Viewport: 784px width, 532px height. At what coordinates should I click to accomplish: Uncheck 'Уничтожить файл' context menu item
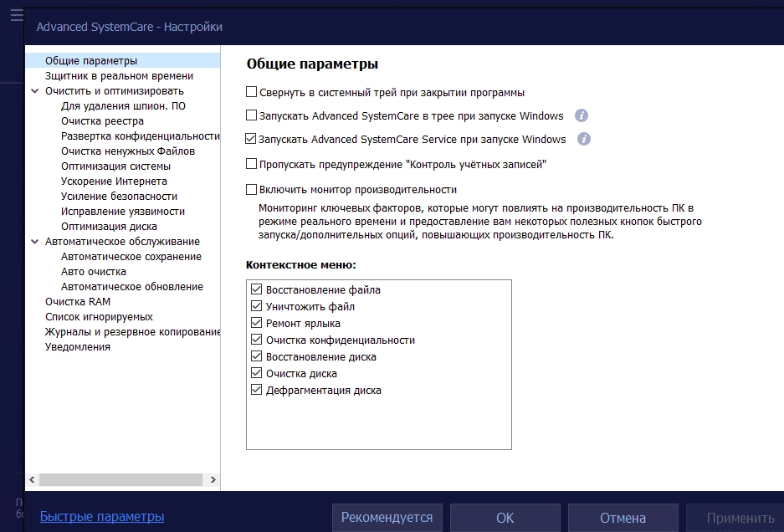point(257,306)
